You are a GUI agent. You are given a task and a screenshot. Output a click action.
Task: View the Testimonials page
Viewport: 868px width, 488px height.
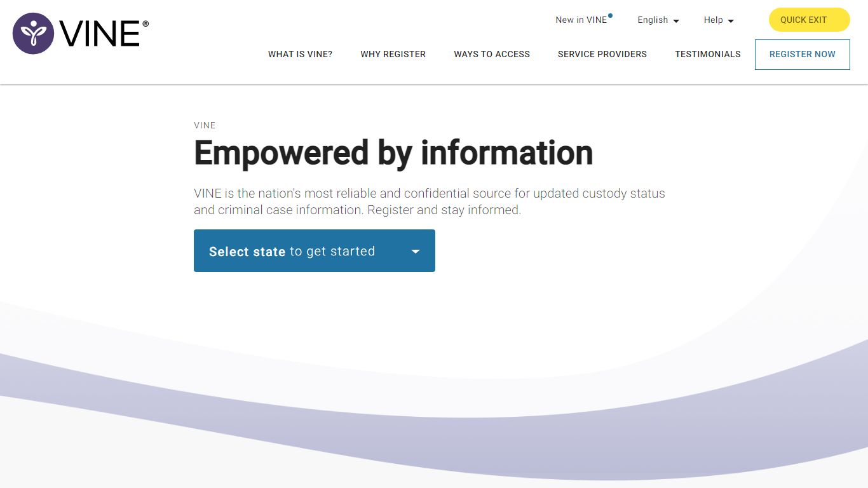pyautogui.click(x=708, y=54)
